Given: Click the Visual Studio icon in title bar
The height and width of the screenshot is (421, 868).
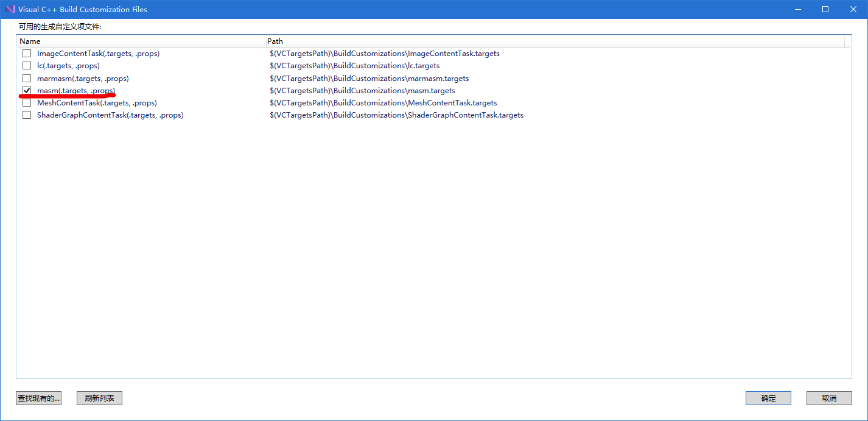Looking at the screenshot, I should click(10, 9).
